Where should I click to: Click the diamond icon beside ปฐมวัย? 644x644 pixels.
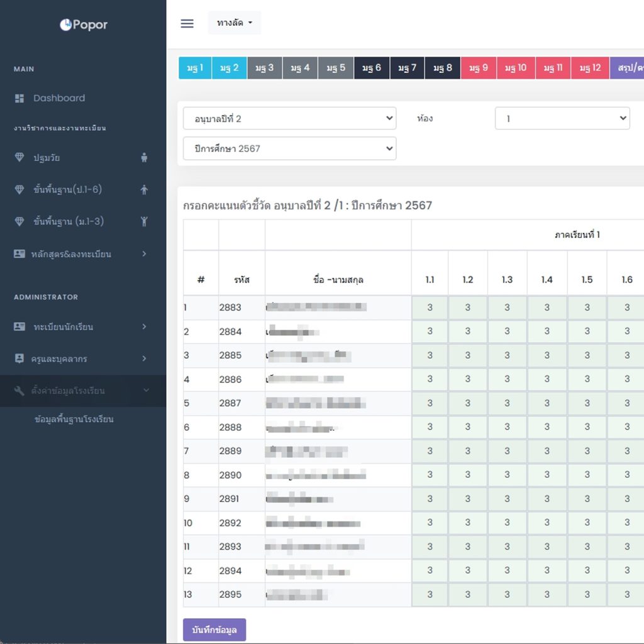(x=19, y=158)
